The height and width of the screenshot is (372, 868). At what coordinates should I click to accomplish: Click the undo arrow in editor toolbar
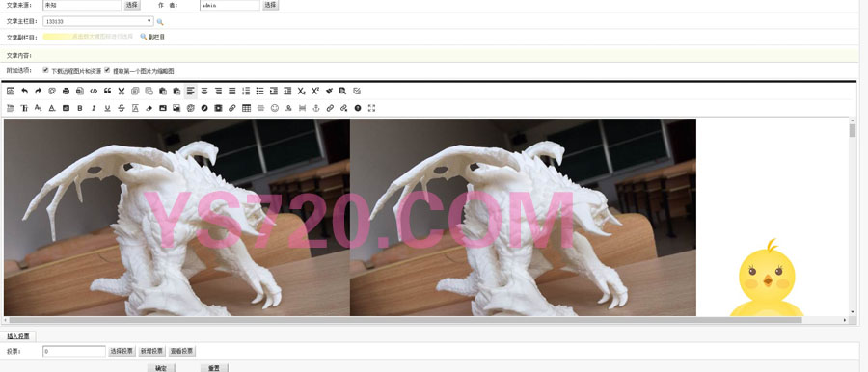pyautogui.click(x=24, y=91)
